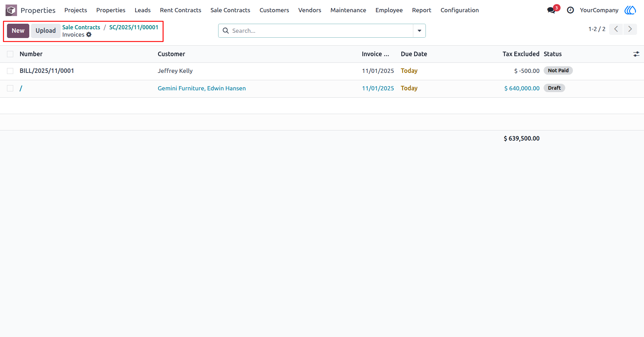
Task: Click the Upload button
Action: pos(46,31)
